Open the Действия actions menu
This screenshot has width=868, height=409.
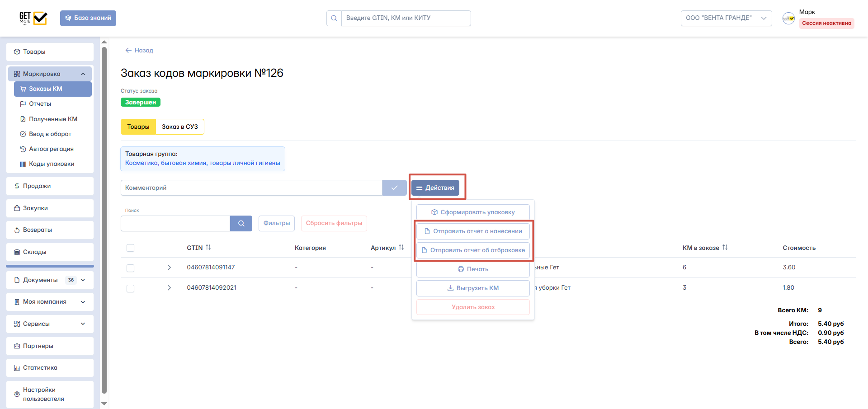click(435, 188)
